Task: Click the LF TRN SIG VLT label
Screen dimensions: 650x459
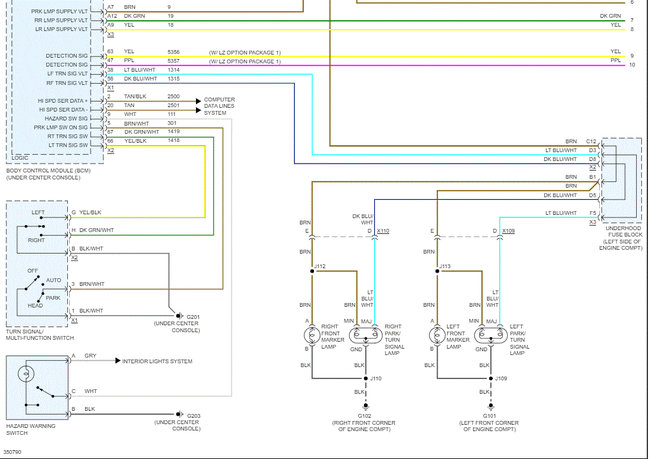Action: [x=67, y=74]
